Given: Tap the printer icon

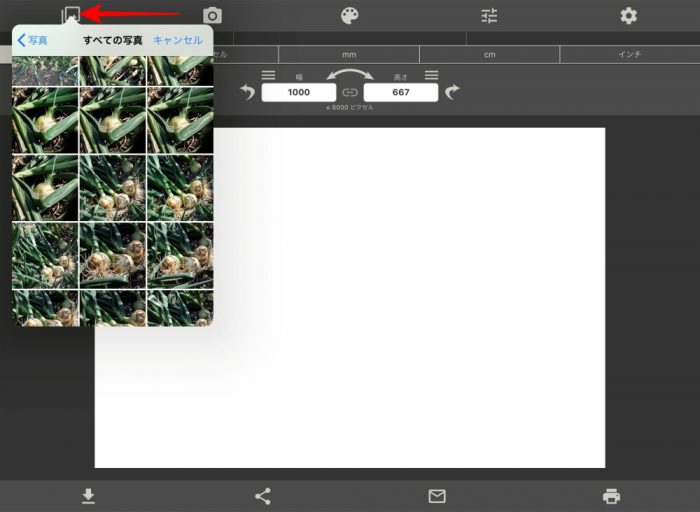Looking at the screenshot, I should click(611, 496).
